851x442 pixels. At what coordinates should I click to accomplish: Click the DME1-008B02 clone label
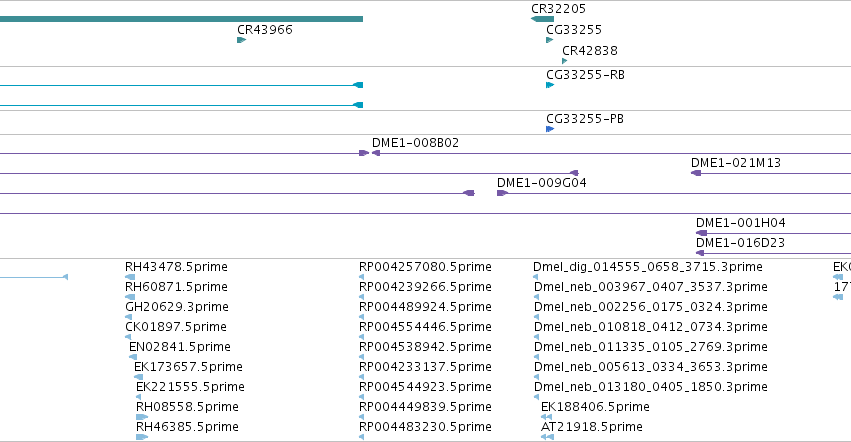coord(415,143)
